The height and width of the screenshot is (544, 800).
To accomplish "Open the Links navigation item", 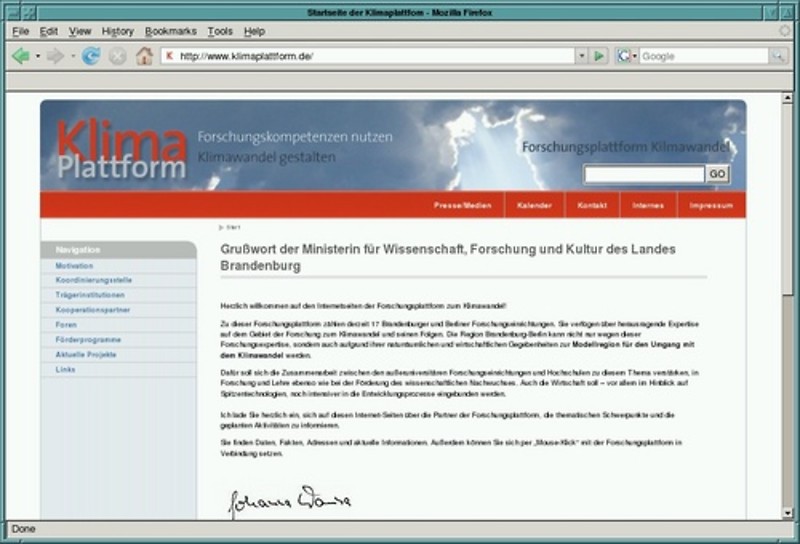I will pos(65,369).
